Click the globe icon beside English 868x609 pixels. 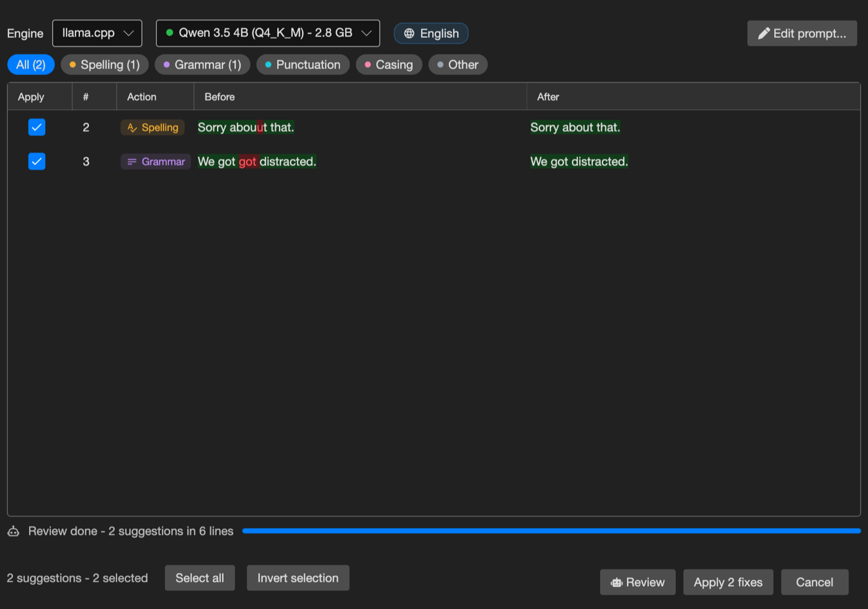(409, 33)
